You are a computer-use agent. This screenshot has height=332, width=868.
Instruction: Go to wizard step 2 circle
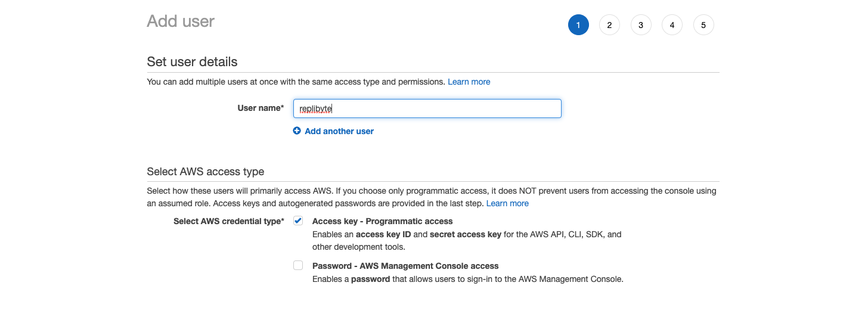click(x=609, y=25)
